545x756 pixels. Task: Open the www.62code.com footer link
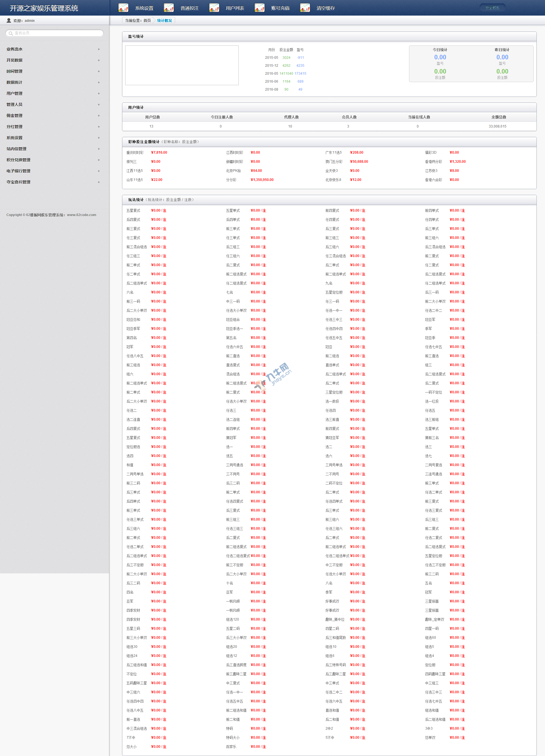coord(82,215)
